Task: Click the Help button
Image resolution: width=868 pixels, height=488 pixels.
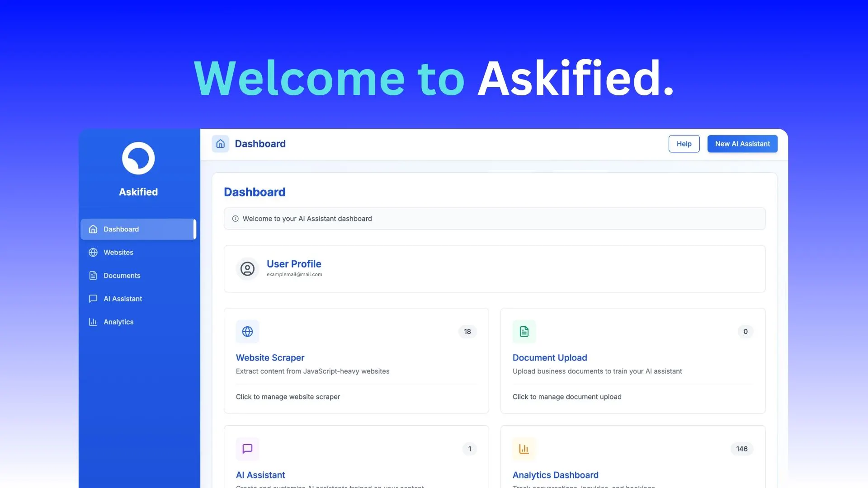Action: click(684, 144)
